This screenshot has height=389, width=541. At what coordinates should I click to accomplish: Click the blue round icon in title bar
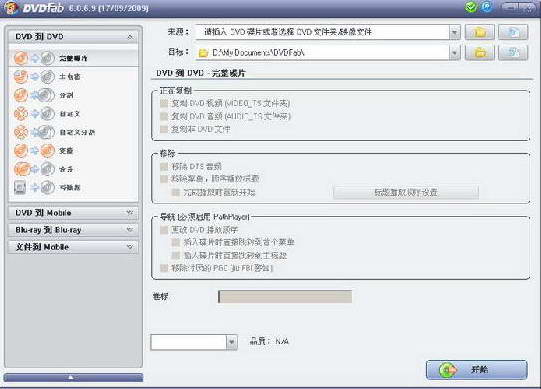coord(487,7)
